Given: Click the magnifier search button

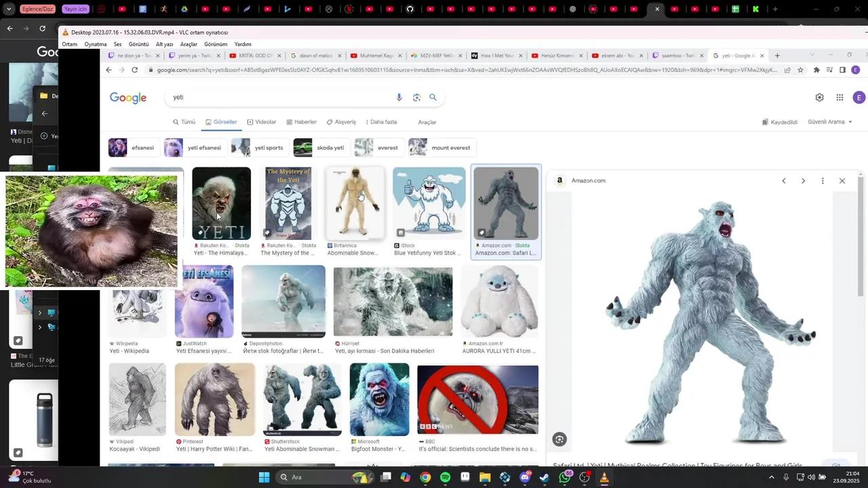Looking at the screenshot, I should (x=433, y=97).
